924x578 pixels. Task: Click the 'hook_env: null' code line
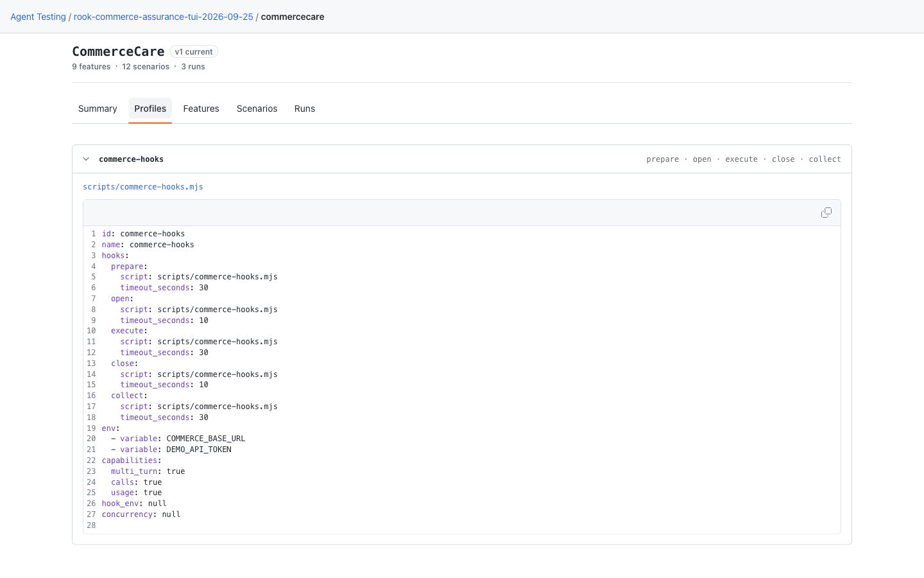134,504
